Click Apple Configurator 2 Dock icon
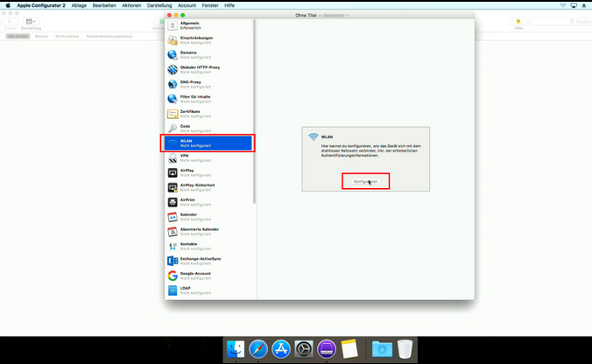The image size is (592, 364). [327, 349]
